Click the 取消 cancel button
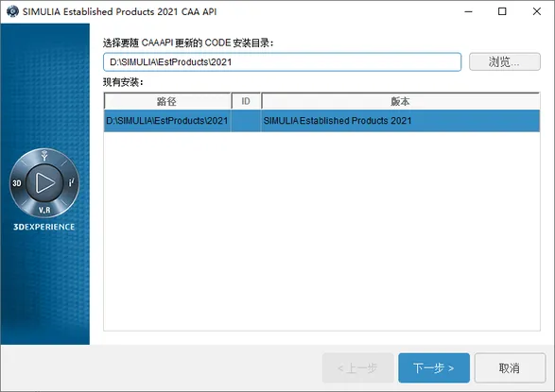The height and width of the screenshot is (392, 555). (510, 368)
